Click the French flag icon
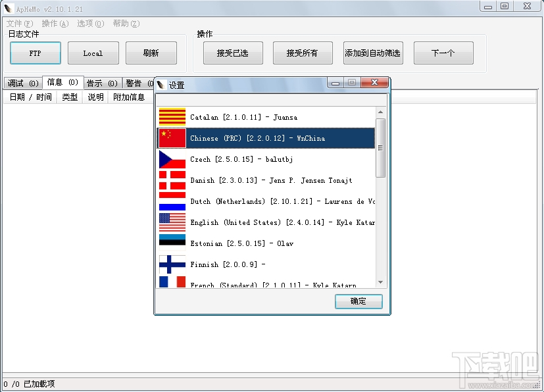Viewport: 544px width, 392px height. (x=172, y=282)
